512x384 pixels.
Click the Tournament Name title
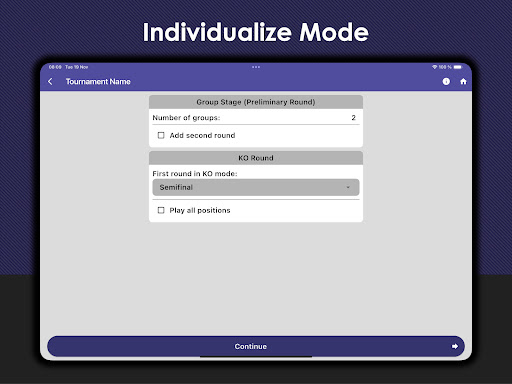(98, 82)
